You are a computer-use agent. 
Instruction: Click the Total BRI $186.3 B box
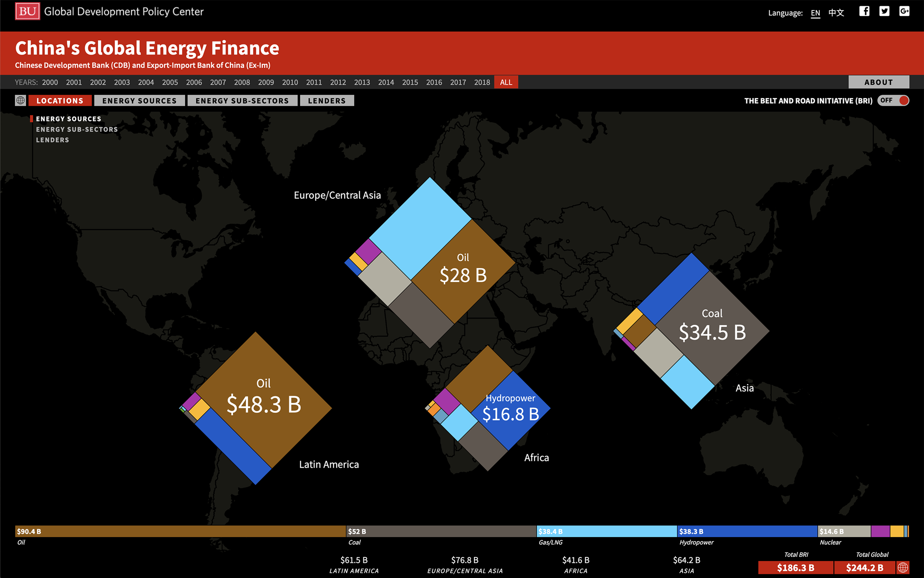796,567
